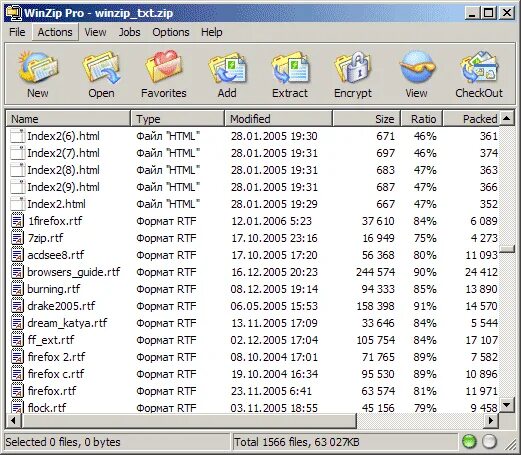Click the green status light icon
The width and height of the screenshot is (521, 455).
[x=469, y=442]
